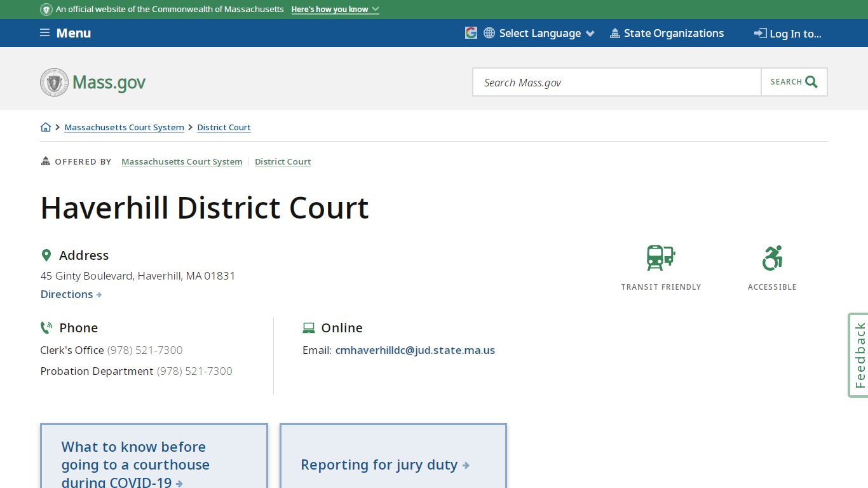Open the Feedback side tab
The image size is (868, 488).
coord(858,355)
